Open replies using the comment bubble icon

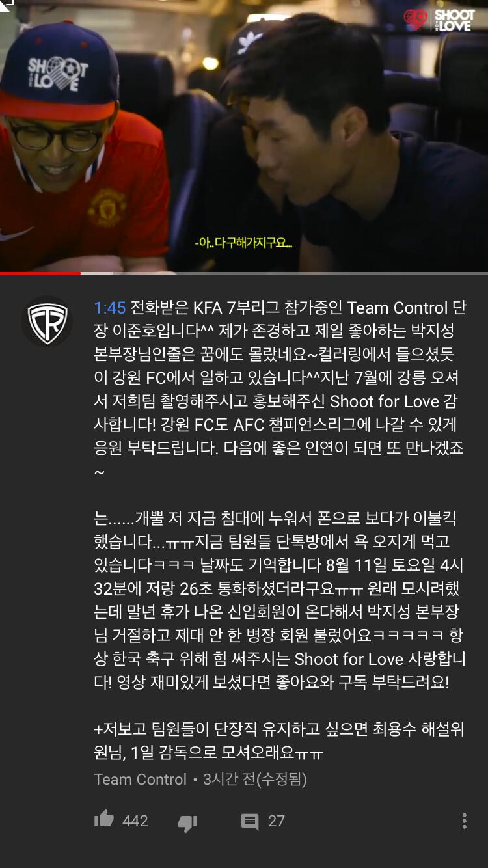point(250,822)
